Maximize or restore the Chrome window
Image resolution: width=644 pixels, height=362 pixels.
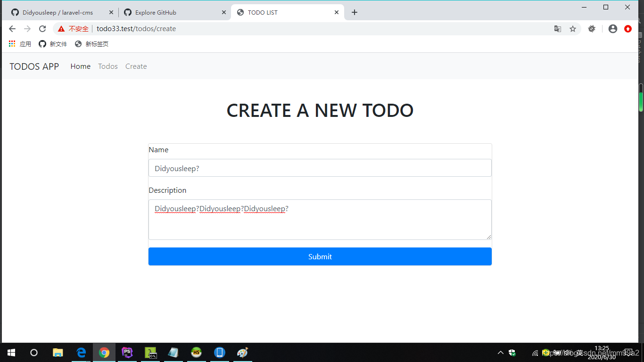[x=606, y=7]
